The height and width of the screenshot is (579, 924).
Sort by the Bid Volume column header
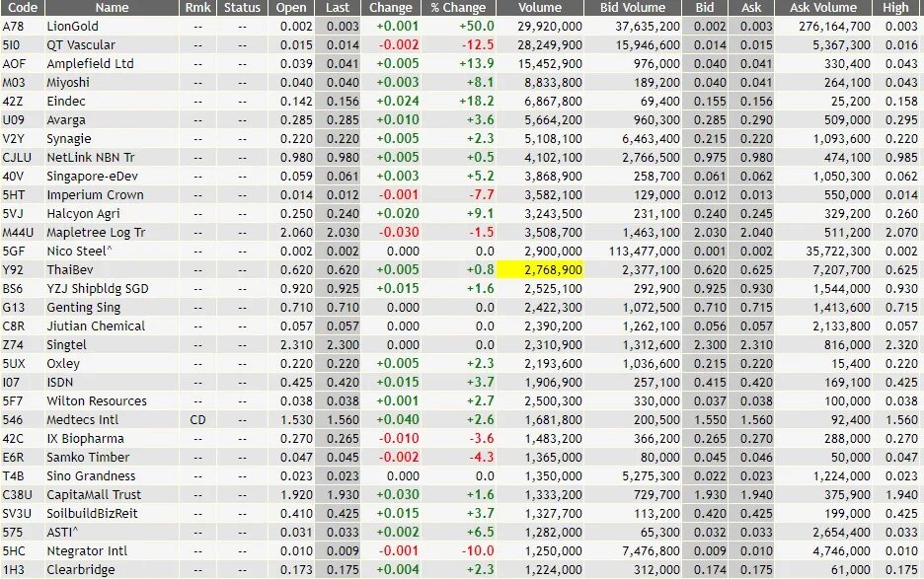[633, 8]
